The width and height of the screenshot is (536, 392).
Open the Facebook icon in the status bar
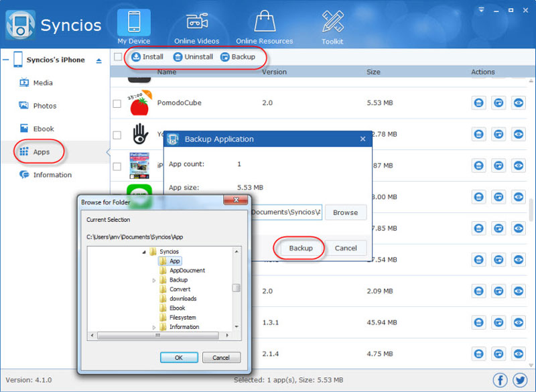[500, 380]
